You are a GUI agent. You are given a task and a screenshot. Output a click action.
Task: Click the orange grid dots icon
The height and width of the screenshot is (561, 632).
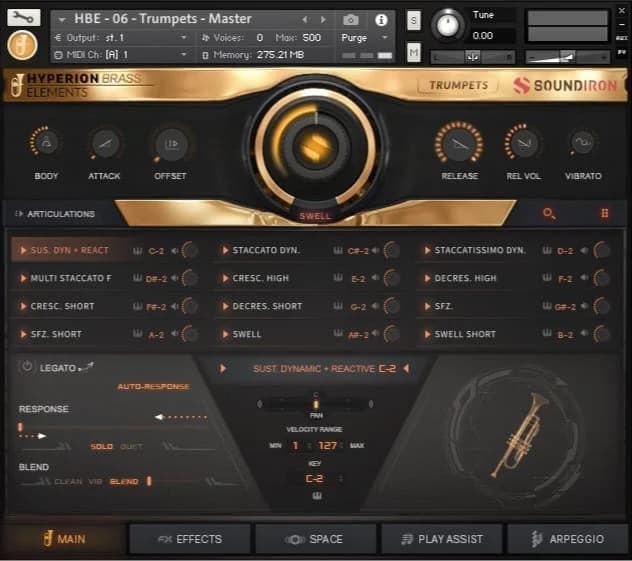(x=604, y=214)
